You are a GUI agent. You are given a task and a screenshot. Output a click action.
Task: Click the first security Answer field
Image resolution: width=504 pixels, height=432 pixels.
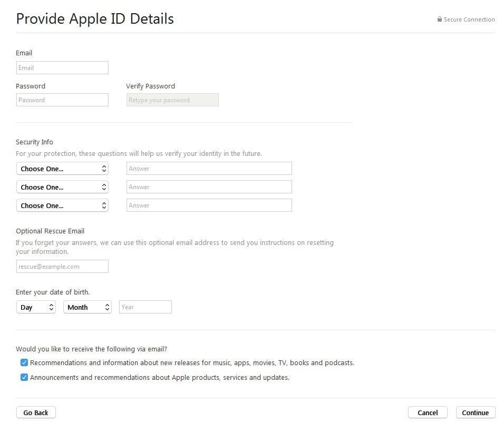point(209,169)
